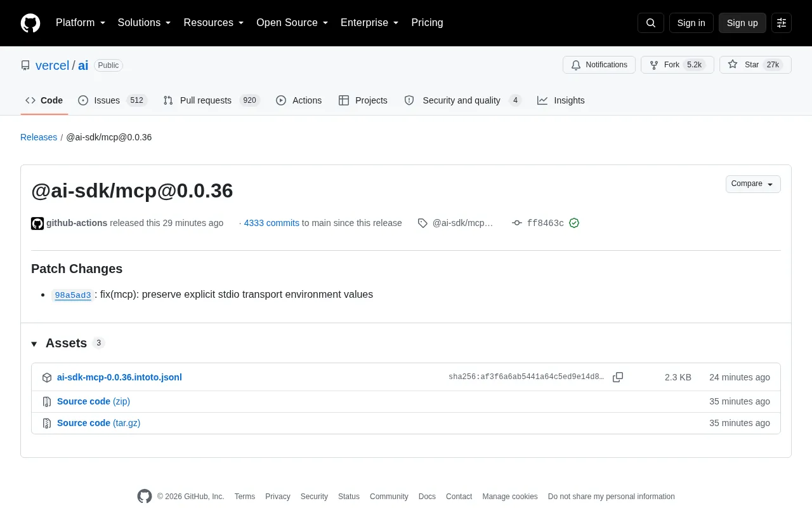Switch to the Pull requests tab
This screenshot has width=812, height=508.
[x=211, y=100]
